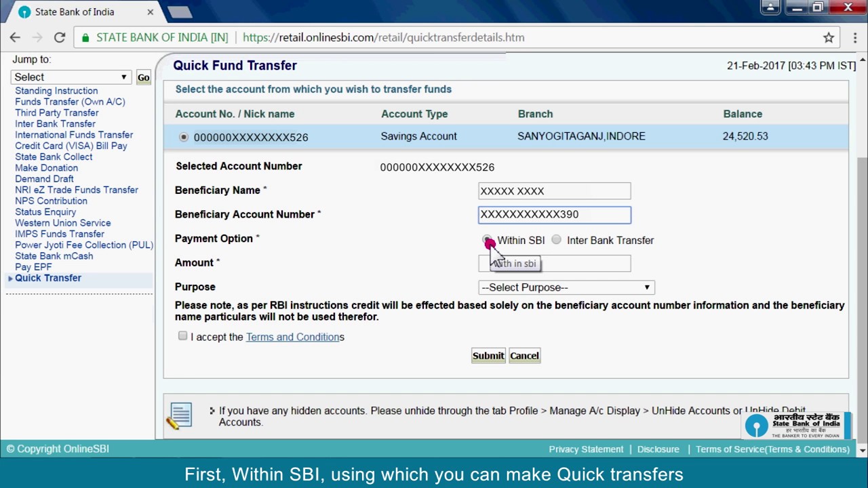Open a new browser tab

point(180,12)
